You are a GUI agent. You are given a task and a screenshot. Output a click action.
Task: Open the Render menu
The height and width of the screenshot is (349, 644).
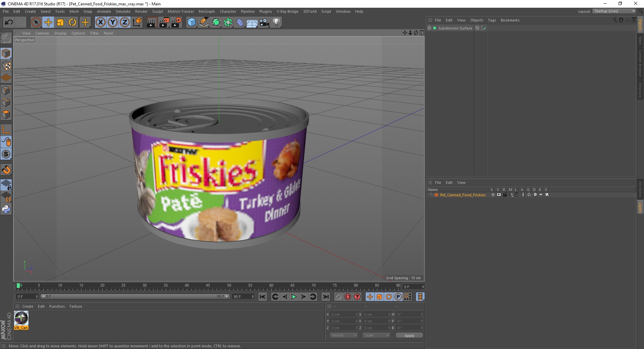click(x=141, y=11)
